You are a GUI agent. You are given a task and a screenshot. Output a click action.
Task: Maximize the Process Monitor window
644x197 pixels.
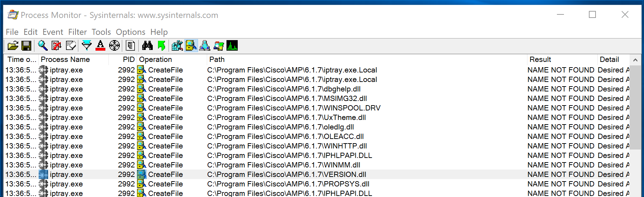592,14
